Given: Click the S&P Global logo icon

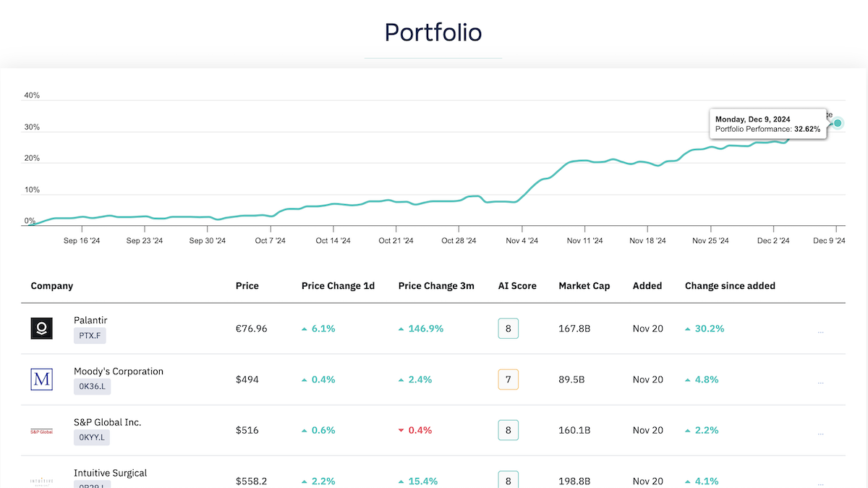Looking at the screenshot, I should point(42,432).
